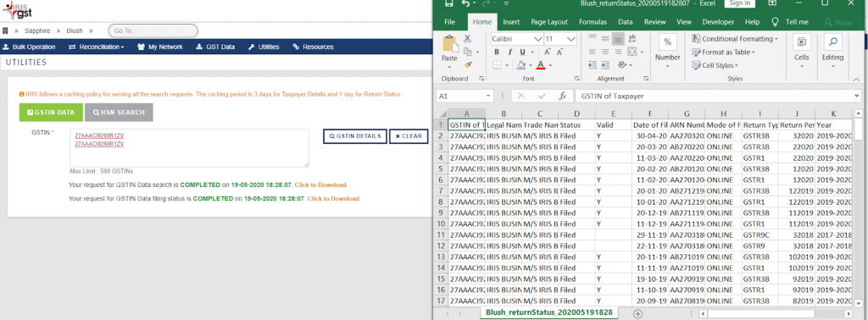Image resolution: width=868 pixels, height=320 pixels.
Task: Select Middle Align in Alignment group
Action: pos(605,39)
